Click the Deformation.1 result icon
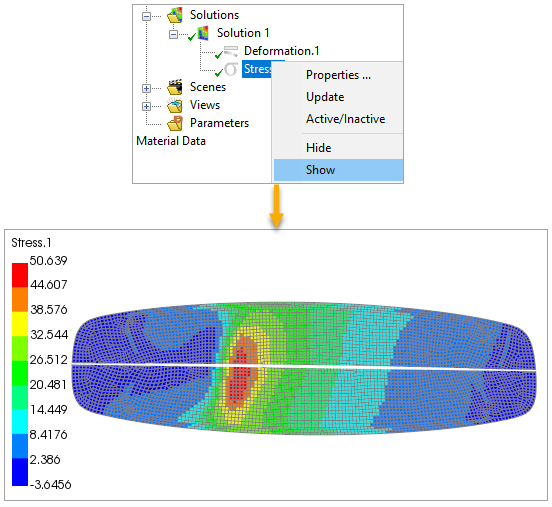The width and height of the screenshot is (552, 507). click(231, 51)
